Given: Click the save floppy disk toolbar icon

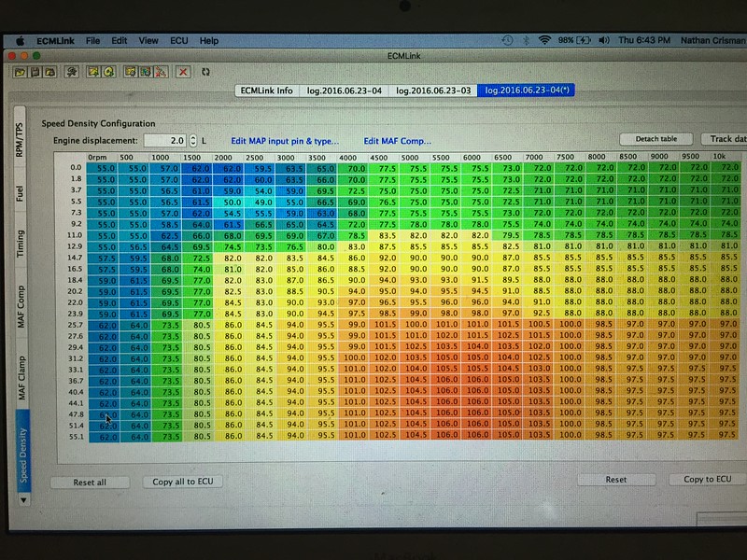Looking at the screenshot, I should coord(35,73).
